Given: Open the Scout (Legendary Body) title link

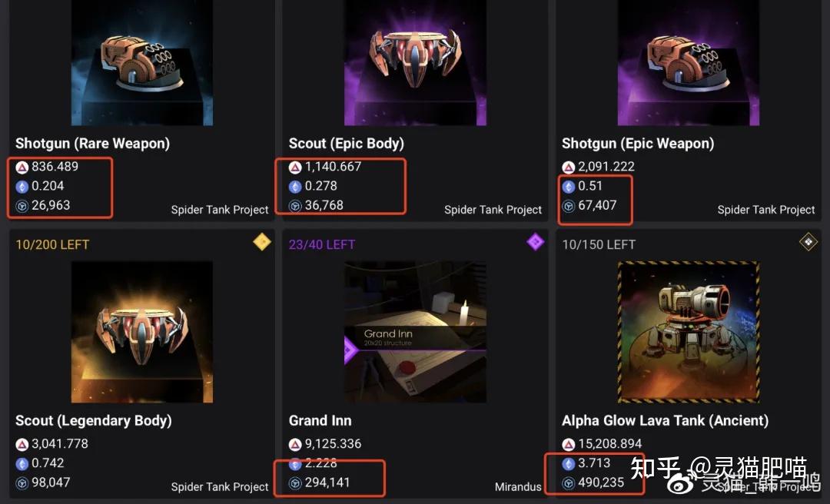Looking at the screenshot, I should point(94,421).
